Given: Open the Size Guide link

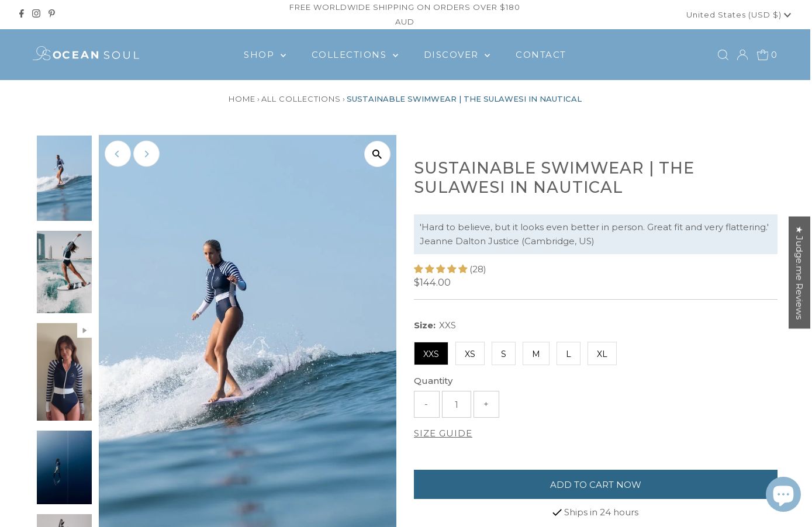Looking at the screenshot, I should (x=443, y=434).
